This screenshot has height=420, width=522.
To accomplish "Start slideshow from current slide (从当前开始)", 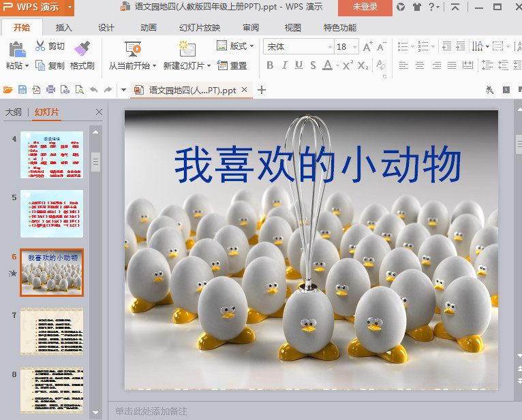I will tap(133, 49).
